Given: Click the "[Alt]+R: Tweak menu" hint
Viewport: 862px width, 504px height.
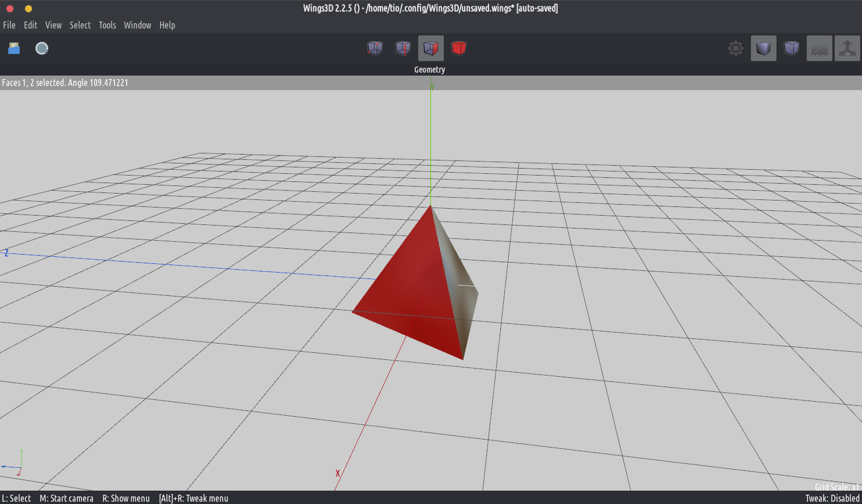Looking at the screenshot, I should tap(194, 498).
